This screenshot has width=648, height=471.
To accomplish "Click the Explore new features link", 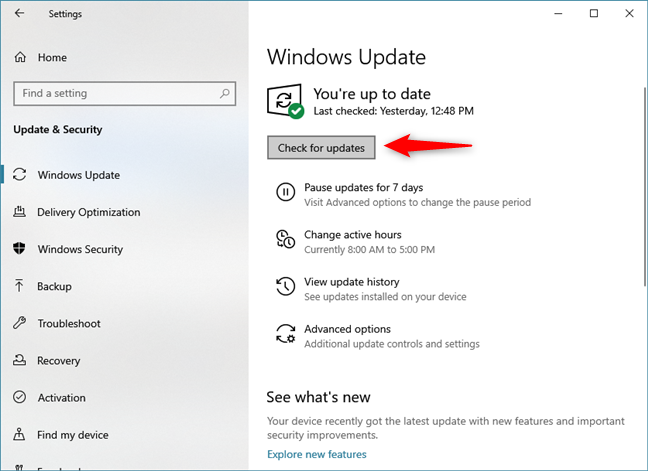I will click(x=317, y=454).
